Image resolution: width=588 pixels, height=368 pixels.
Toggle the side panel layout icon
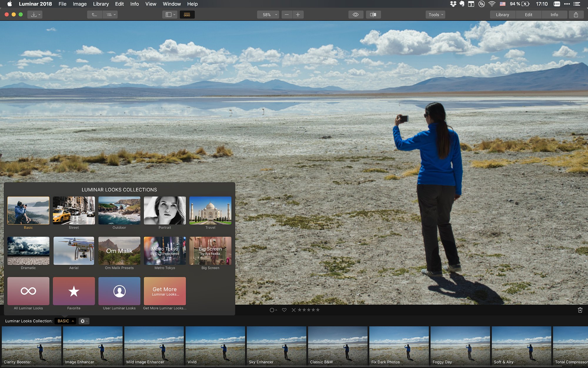coord(170,14)
